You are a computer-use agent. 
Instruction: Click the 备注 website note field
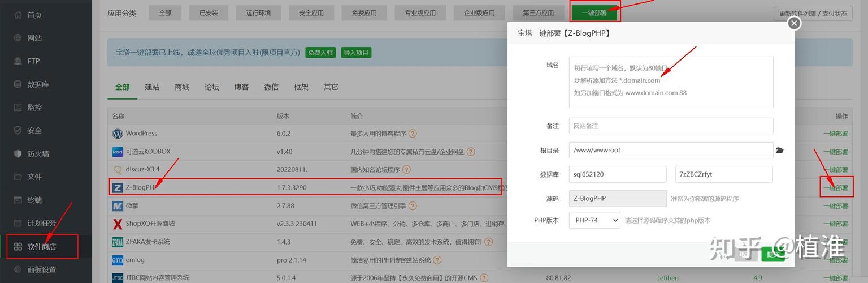click(671, 126)
